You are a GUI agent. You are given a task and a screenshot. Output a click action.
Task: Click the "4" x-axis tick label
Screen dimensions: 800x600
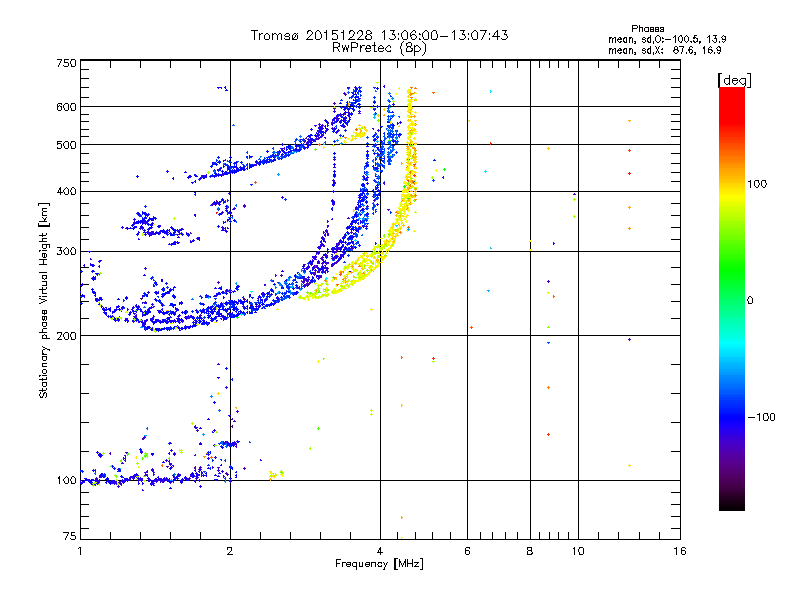point(380,551)
